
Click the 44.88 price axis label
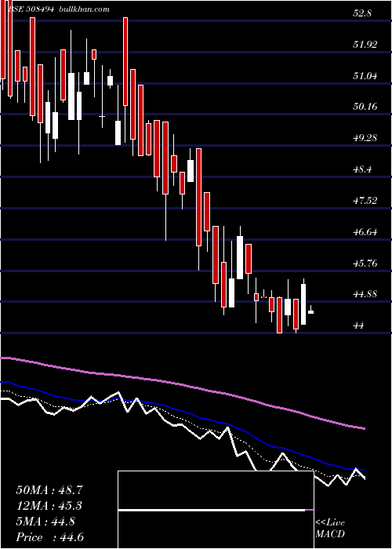tap(365, 294)
